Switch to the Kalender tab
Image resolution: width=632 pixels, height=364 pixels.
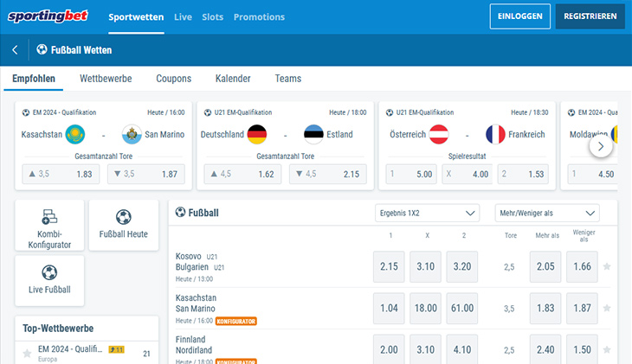233,79
